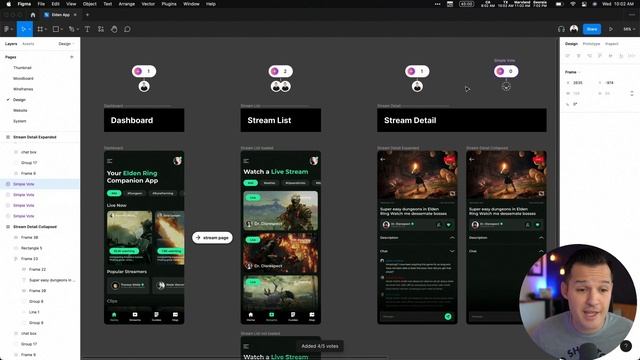Start audio conversation with headphones icon

[561, 29]
